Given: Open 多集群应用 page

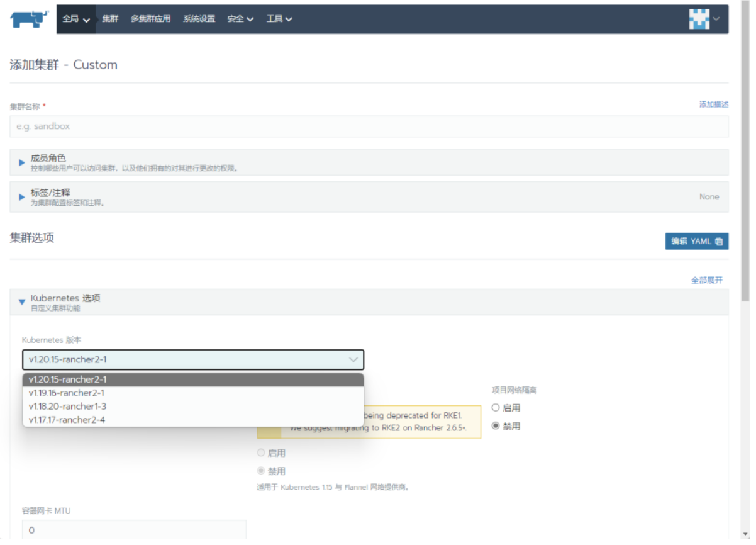Looking at the screenshot, I should [150, 19].
